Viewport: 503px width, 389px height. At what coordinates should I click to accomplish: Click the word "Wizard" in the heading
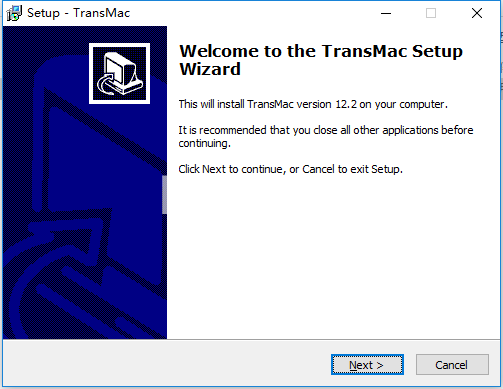pos(210,69)
